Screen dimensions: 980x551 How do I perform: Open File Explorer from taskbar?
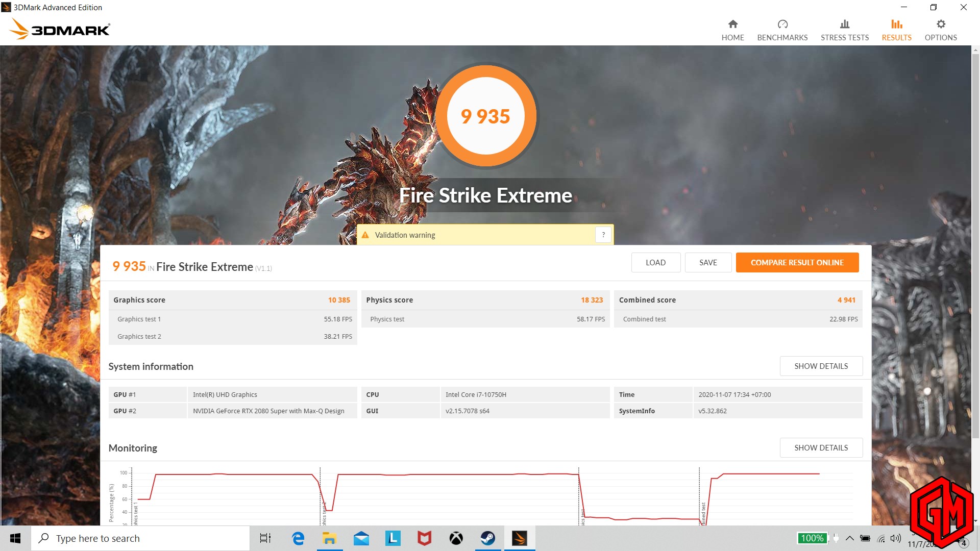[x=329, y=538]
